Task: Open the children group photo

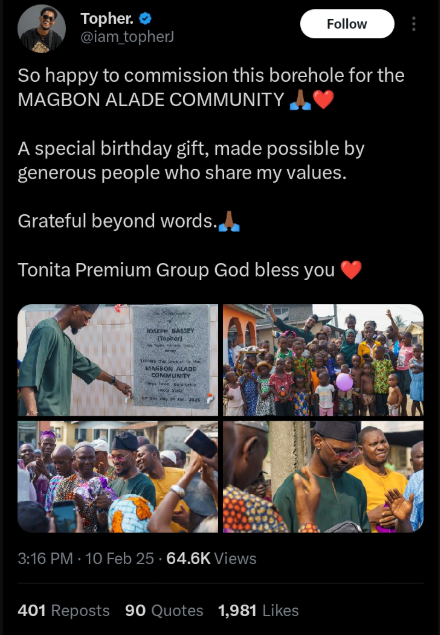Action: tap(323, 360)
